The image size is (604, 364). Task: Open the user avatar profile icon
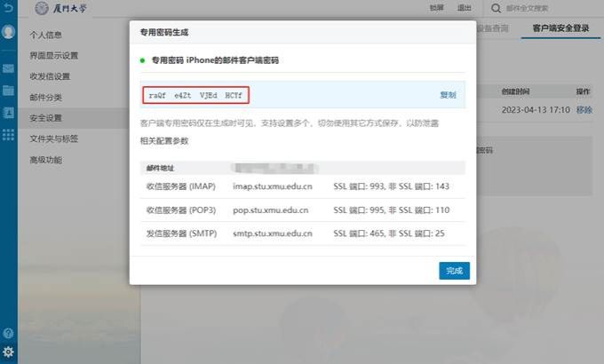tap(9, 32)
